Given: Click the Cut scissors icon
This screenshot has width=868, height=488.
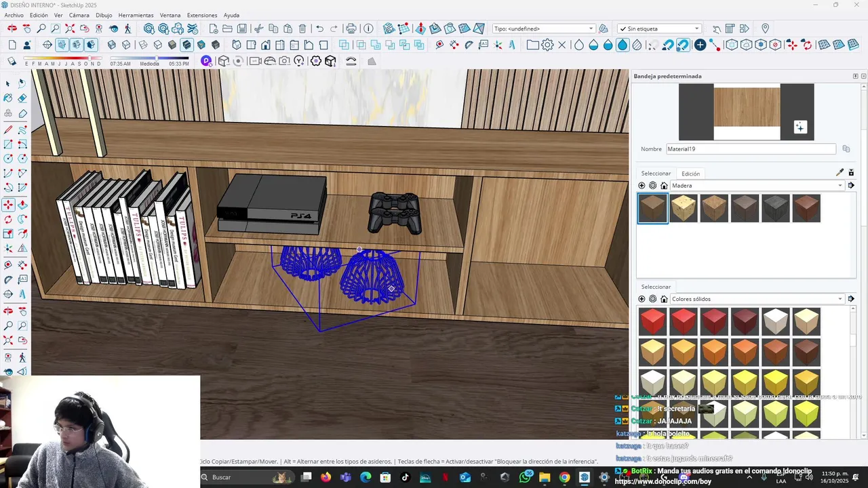Looking at the screenshot, I should [x=258, y=28].
